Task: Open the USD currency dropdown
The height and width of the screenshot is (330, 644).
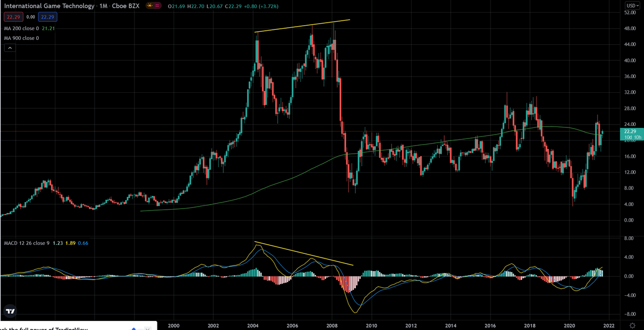Action: [632, 6]
